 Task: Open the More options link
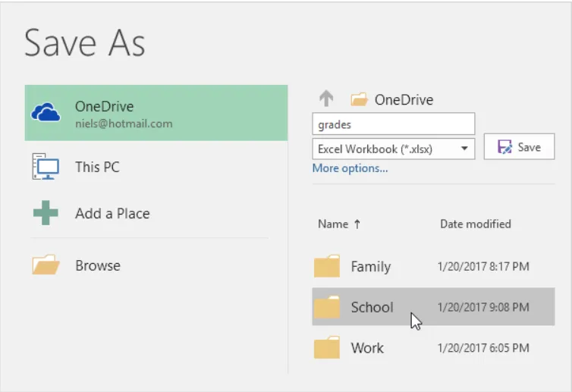[x=350, y=168]
